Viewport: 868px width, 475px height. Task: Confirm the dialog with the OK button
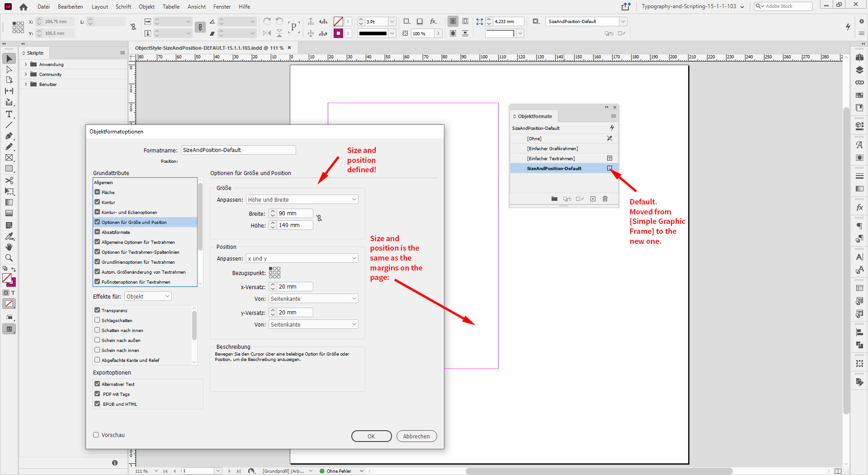tap(371, 436)
